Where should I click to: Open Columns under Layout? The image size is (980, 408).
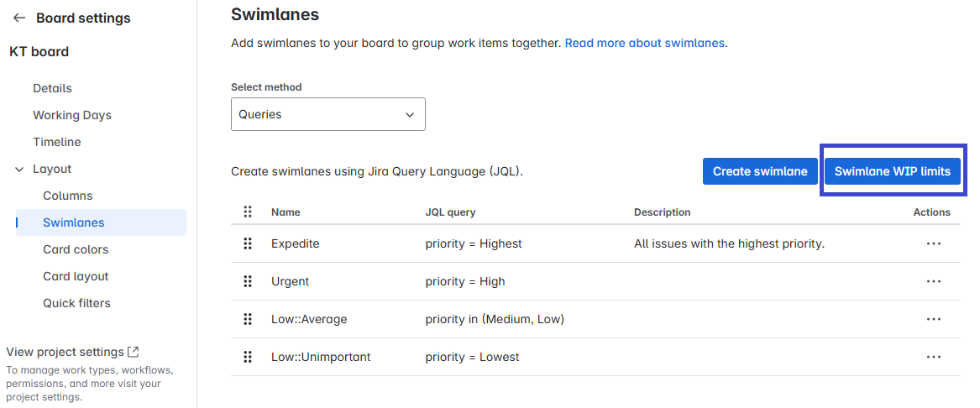(68, 196)
